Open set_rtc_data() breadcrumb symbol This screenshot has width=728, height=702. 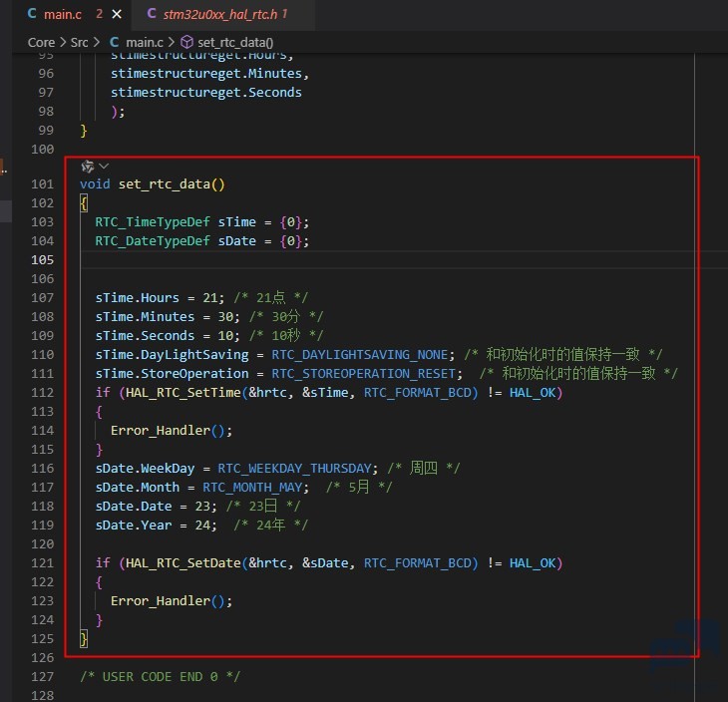point(235,42)
